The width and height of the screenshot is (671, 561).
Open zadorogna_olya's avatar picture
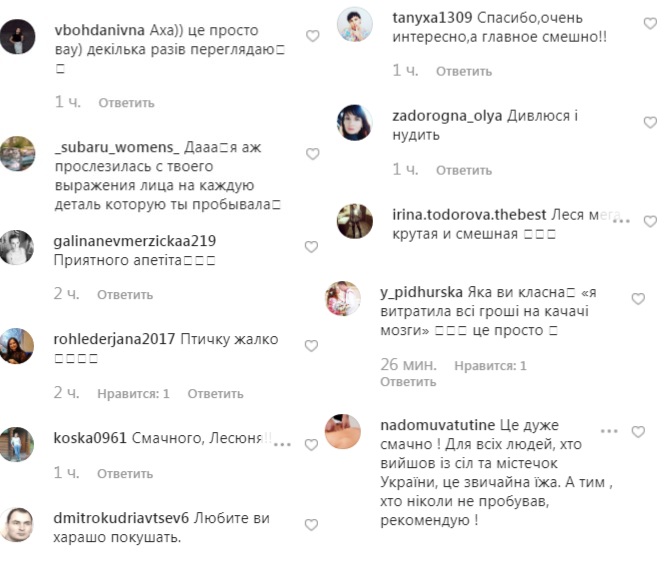tap(355, 122)
